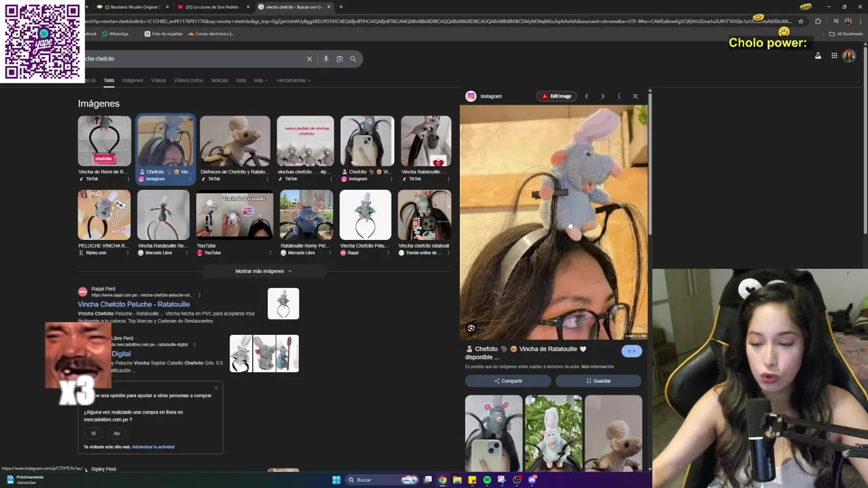Click the taskbar Buscar search box

(x=381, y=480)
